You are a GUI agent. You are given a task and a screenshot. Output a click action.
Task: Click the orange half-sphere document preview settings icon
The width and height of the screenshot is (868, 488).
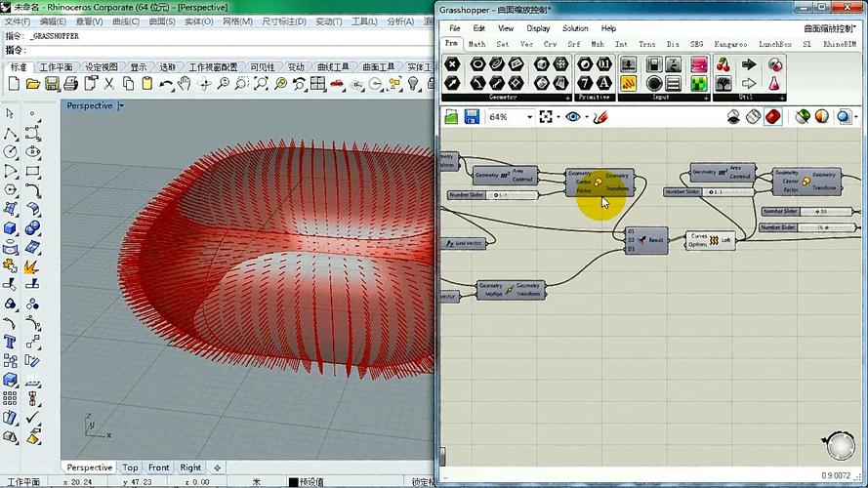[821, 117]
